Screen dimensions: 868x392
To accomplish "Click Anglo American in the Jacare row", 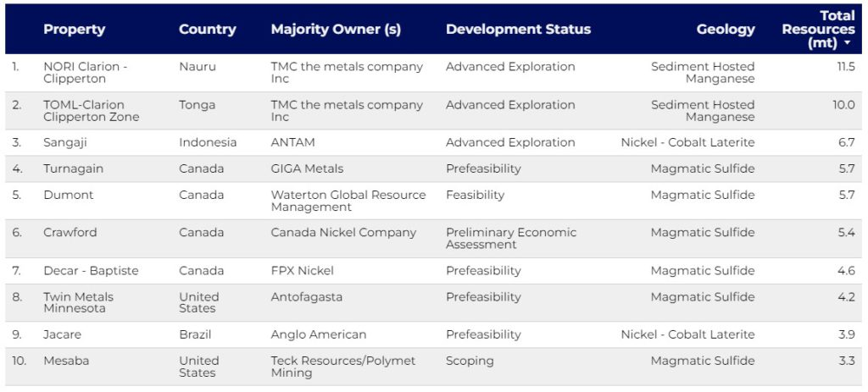I will (x=319, y=334).
